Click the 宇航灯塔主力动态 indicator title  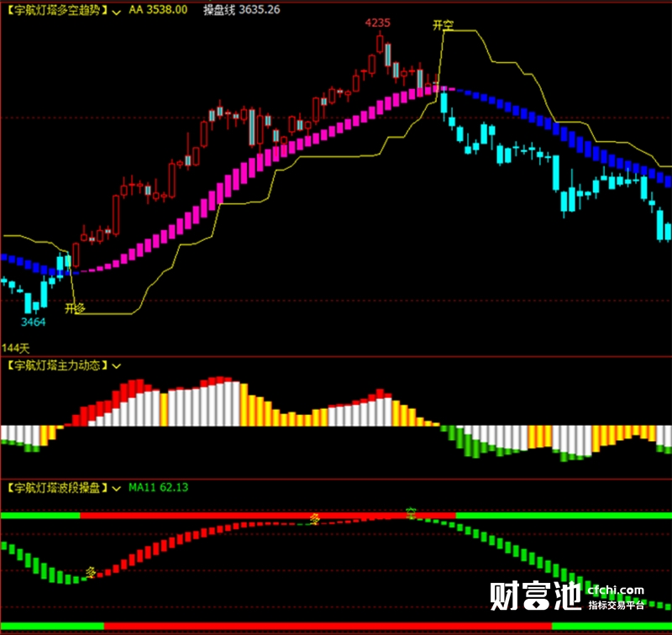[57, 365]
